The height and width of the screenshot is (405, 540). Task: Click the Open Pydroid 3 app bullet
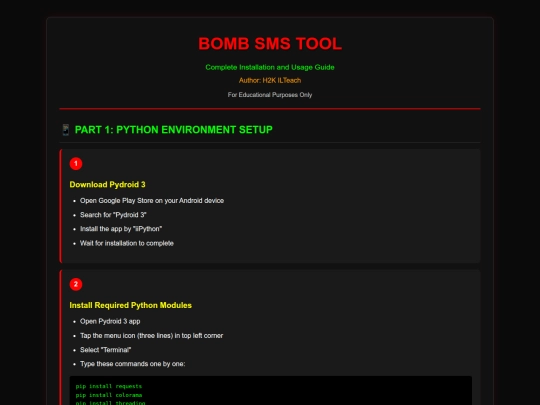(x=110, y=321)
